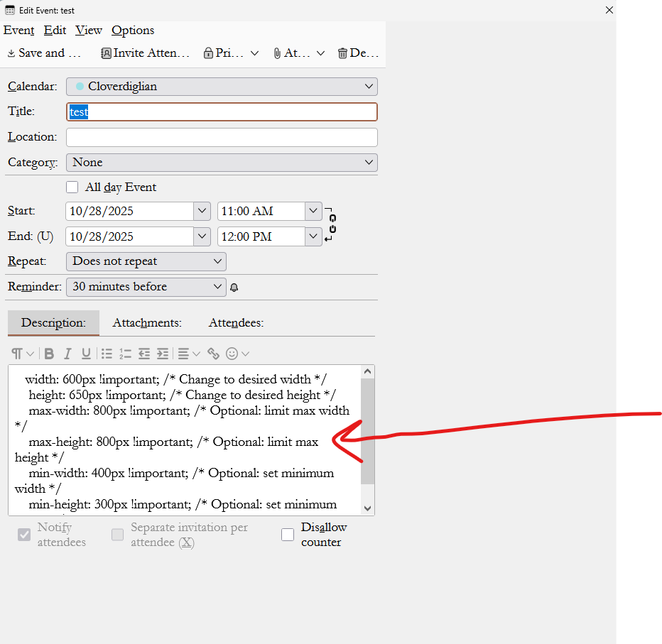The height and width of the screenshot is (644, 662).
Task: Open the Event menu
Action: click(x=18, y=31)
